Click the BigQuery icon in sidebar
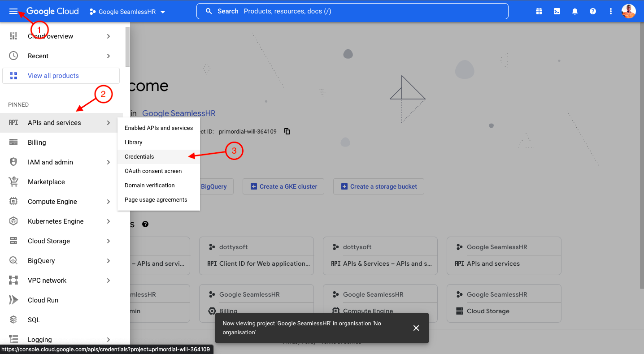The height and width of the screenshot is (354, 644). [13, 261]
